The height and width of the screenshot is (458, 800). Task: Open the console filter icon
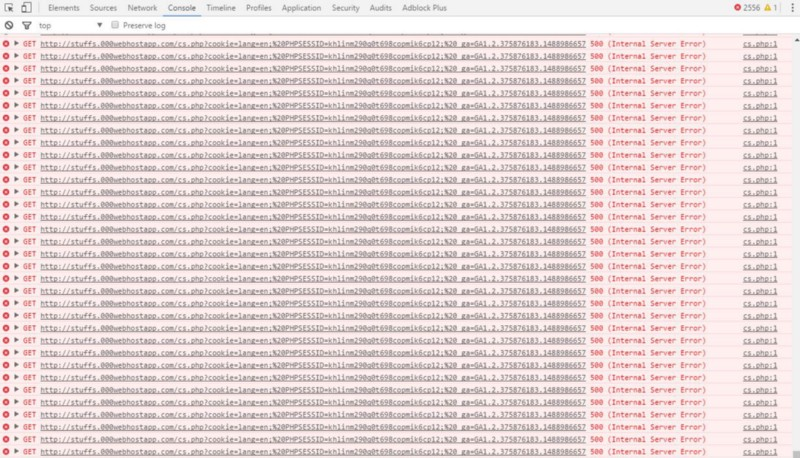(x=27, y=25)
